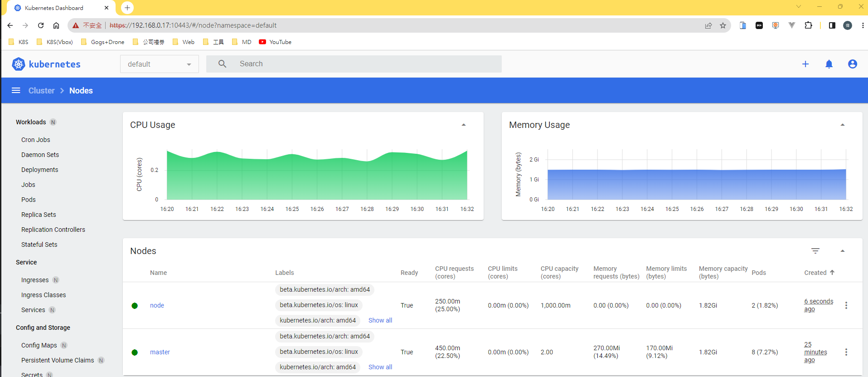Open the default namespace dropdown
868x377 pixels.
click(160, 64)
